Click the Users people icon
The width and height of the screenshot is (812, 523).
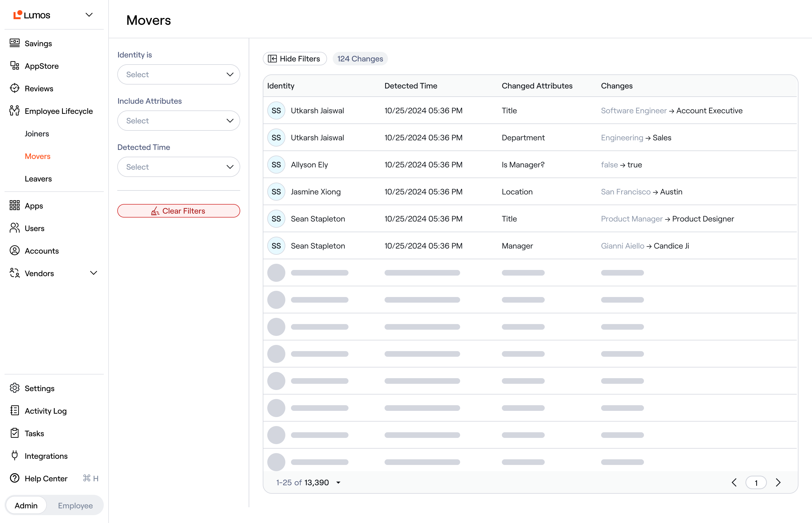click(15, 228)
